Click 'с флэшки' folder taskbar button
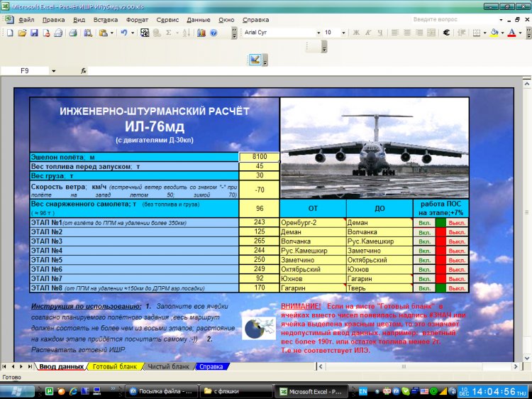This screenshot has width=532, height=399. (236, 391)
